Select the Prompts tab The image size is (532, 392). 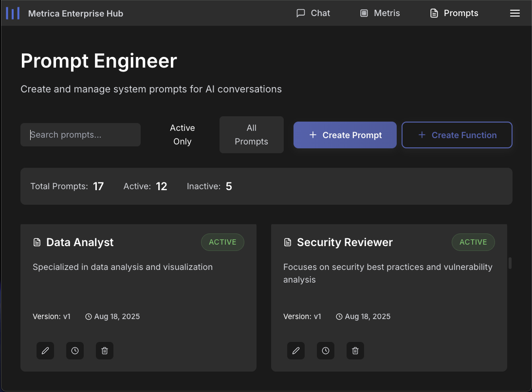[x=454, y=13]
